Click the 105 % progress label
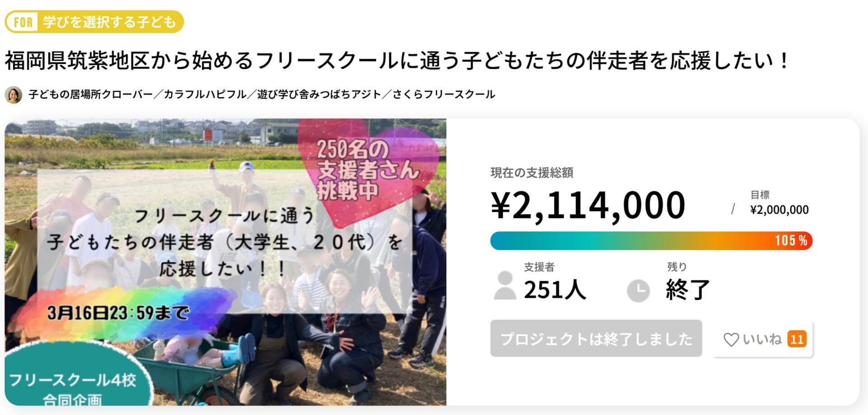The height and width of the screenshot is (415, 868). 791,241
